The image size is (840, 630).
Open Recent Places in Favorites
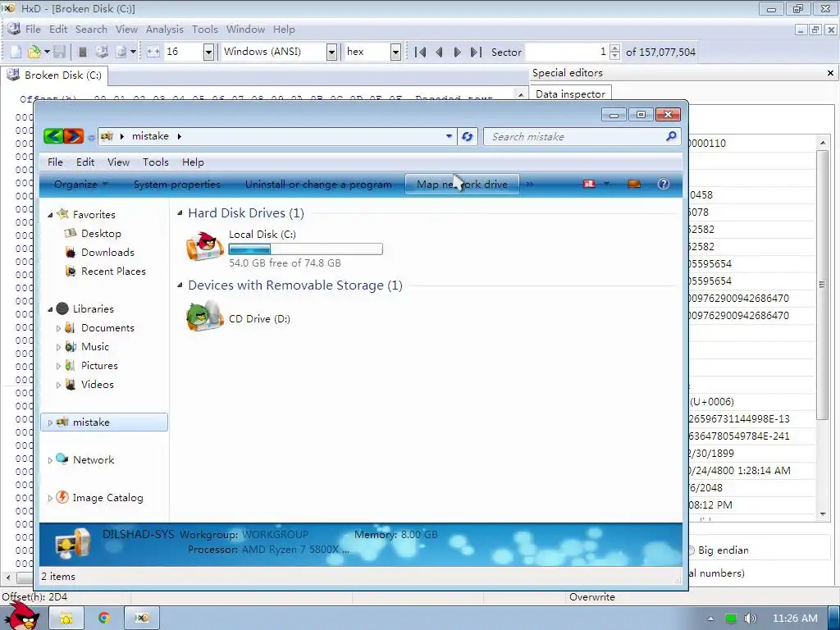tap(113, 272)
